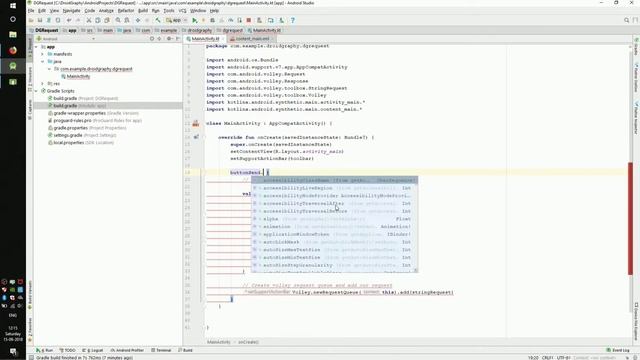
Task: Click the UTF-8 encoding in status bar
Action: click(564, 358)
